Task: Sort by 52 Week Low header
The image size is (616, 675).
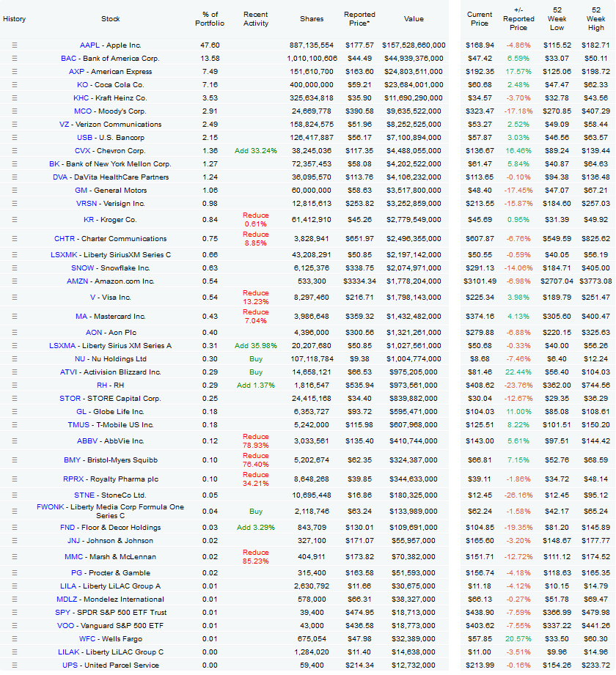Action: click(x=557, y=19)
